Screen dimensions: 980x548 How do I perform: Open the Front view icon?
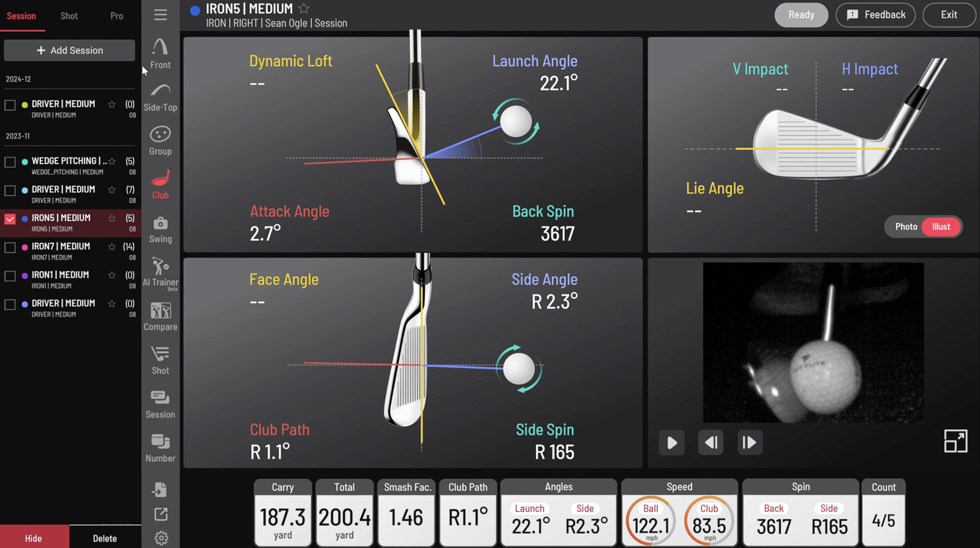160,53
